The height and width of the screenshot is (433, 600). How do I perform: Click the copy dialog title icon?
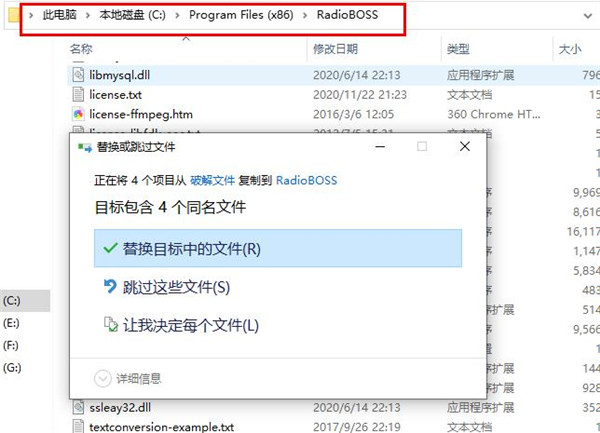coord(85,147)
